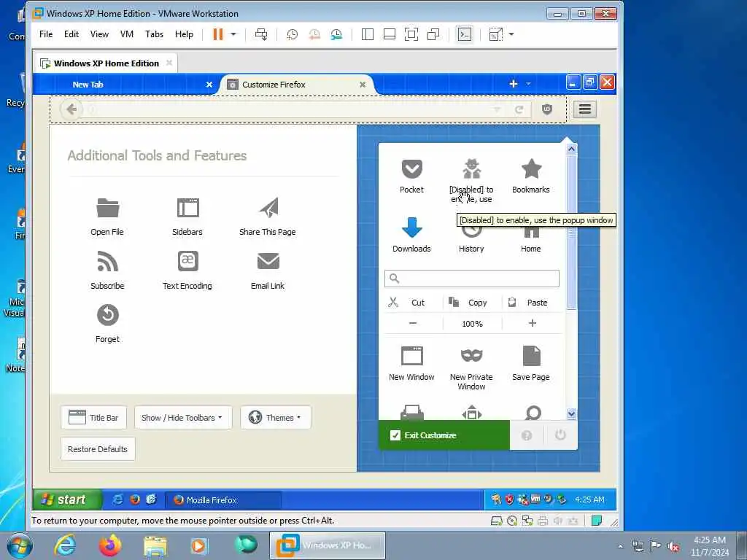
Task: Click the power quit icon in the panel
Action: pyautogui.click(x=560, y=435)
